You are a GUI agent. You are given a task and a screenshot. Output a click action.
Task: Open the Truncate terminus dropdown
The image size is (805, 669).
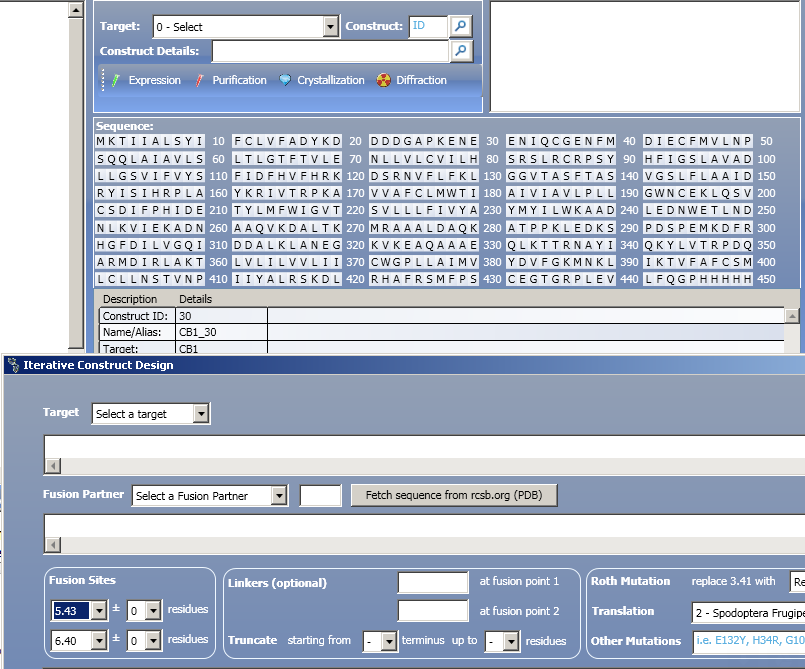coord(380,641)
